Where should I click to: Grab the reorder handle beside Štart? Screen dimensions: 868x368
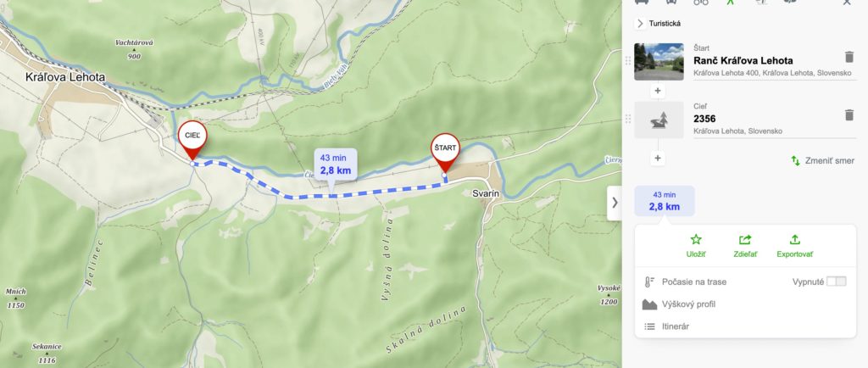tap(628, 61)
